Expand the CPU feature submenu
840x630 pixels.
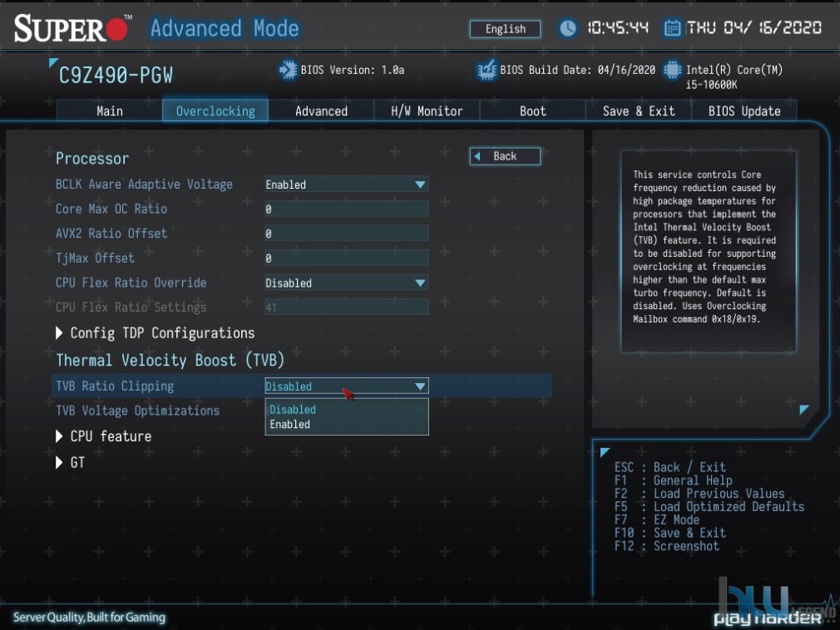pyautogui.click(x=103, y=436)
